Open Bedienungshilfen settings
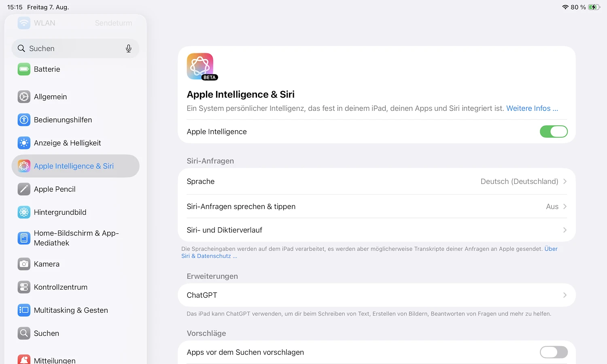The width and height of the screenshot is (607, 364). coord(75,120)
